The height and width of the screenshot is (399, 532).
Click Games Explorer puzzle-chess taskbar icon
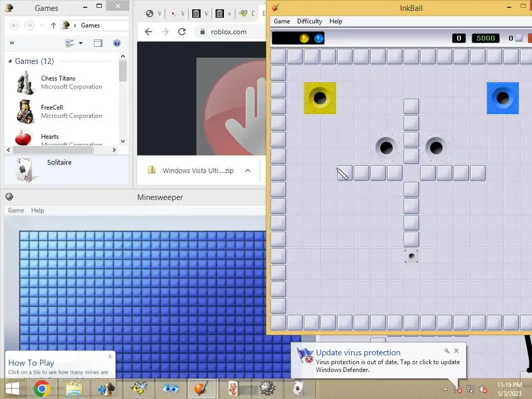click(106, 389)
